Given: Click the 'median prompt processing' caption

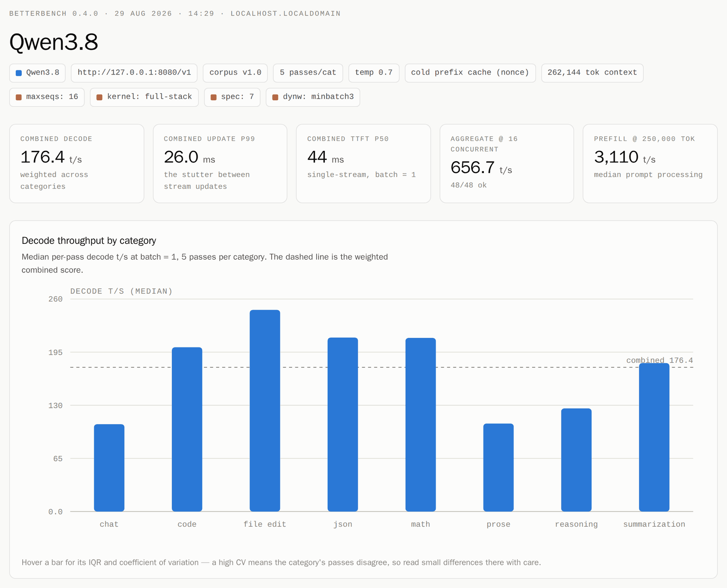Looking at the screenshot, I should click(x=648, y=175).
